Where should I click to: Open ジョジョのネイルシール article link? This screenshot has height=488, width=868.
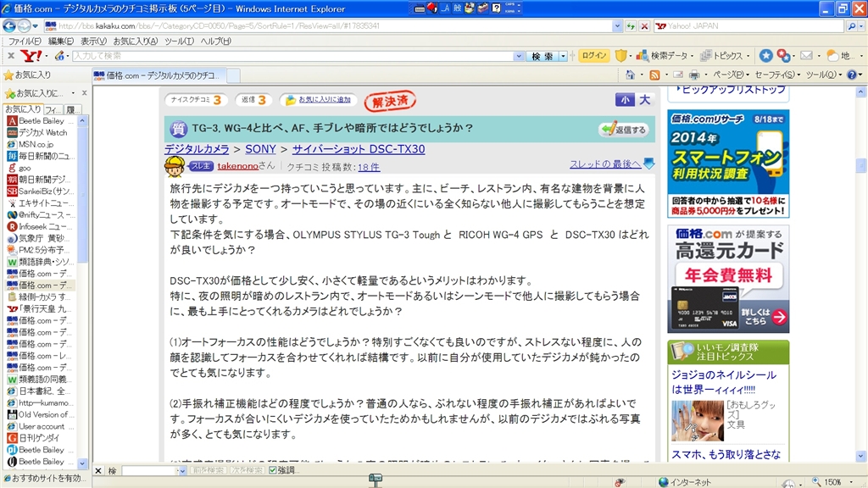pos(724,382)
